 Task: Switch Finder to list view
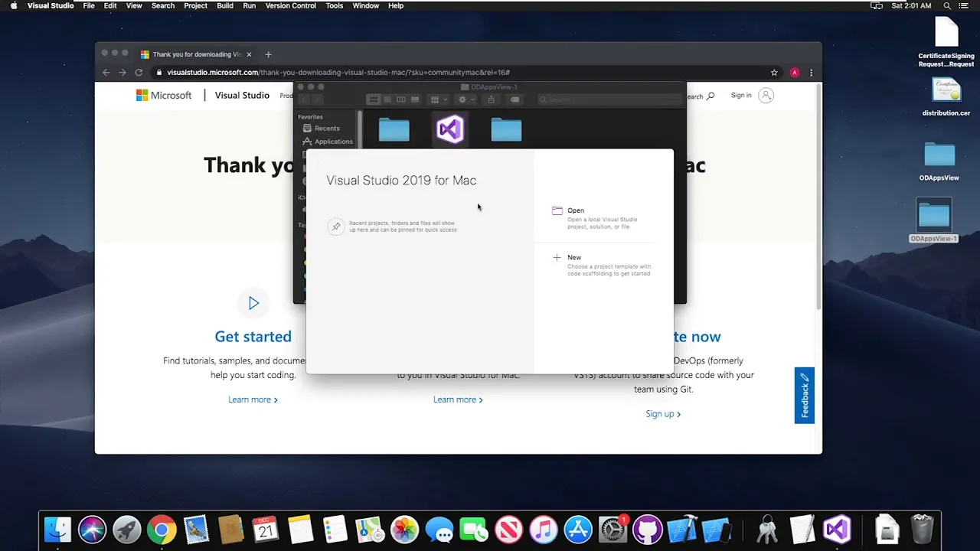click(387, 99)
